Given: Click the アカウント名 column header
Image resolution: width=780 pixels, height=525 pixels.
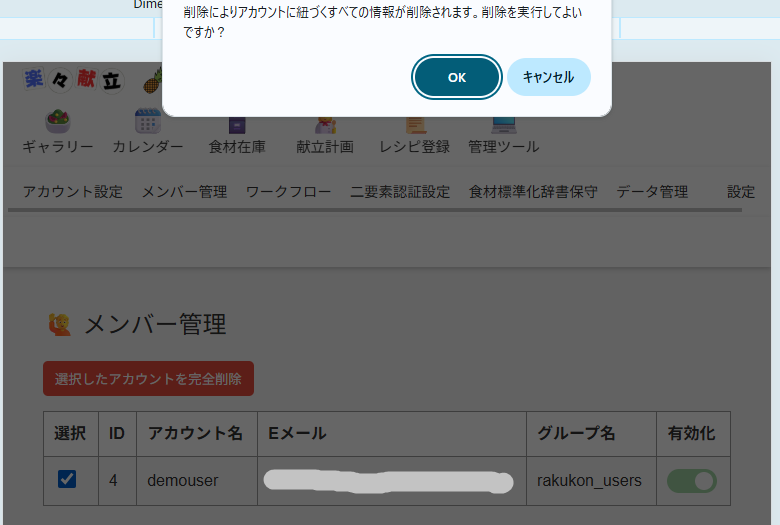Looking at the screenshot, I should pyautogui.click(x=195, y=433).
